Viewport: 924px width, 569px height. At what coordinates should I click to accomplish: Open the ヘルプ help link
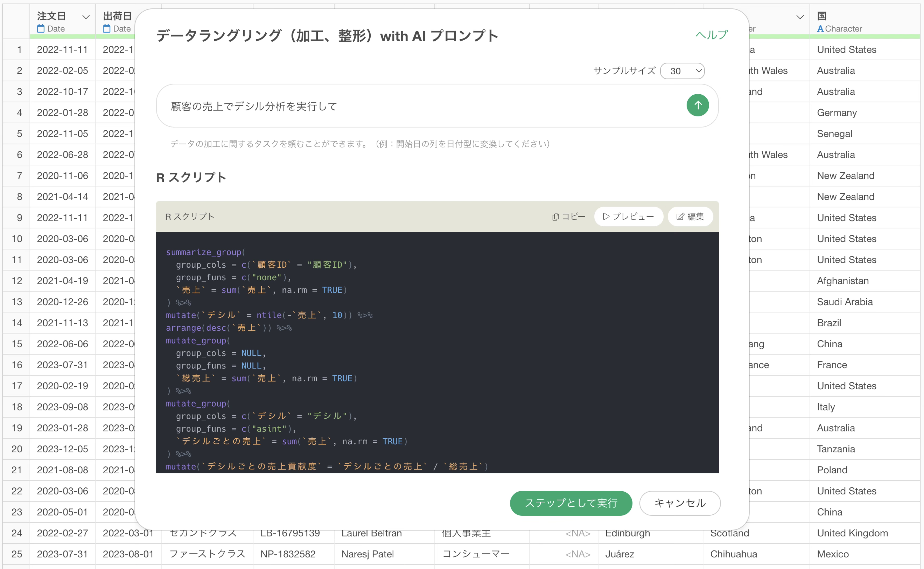coord(711,35)
